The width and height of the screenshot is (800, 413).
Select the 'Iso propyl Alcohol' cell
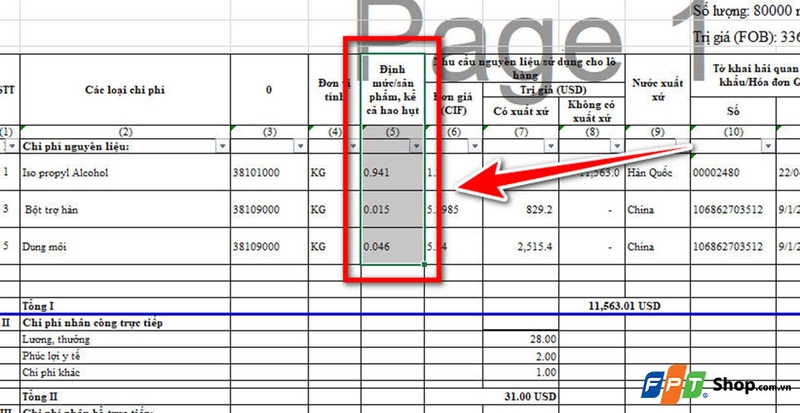[125, 173]
